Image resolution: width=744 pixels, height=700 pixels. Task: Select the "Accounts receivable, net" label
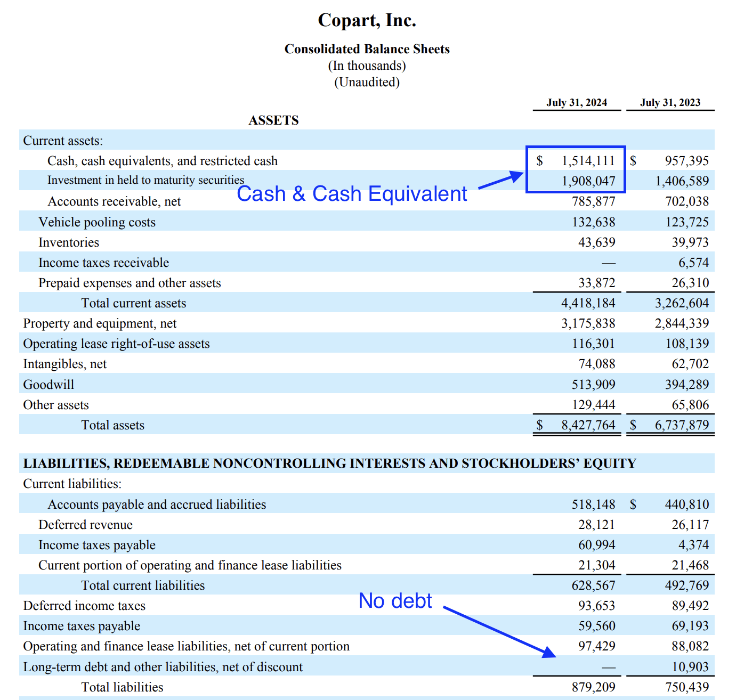click(x=115, y=201)
